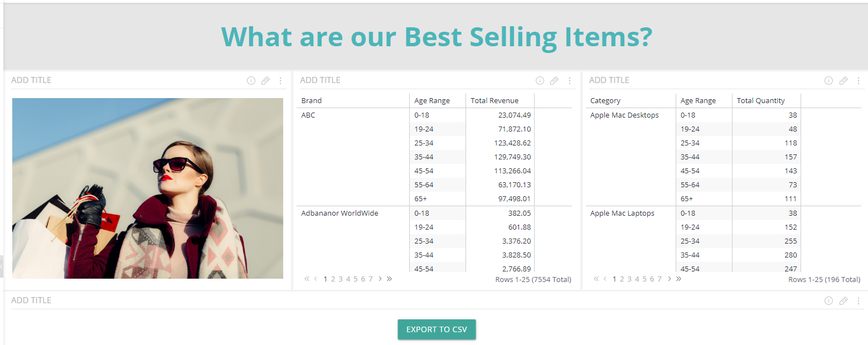The height and width of the screenshot is (345, 868).
Task: Open three-dot menu of Export widget
Action: click(x=859, y=301)
